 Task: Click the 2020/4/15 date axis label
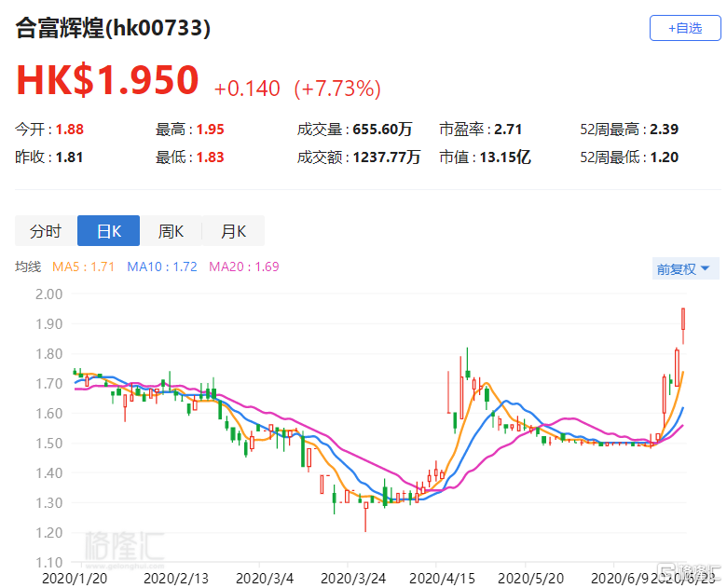pos(442,579)
